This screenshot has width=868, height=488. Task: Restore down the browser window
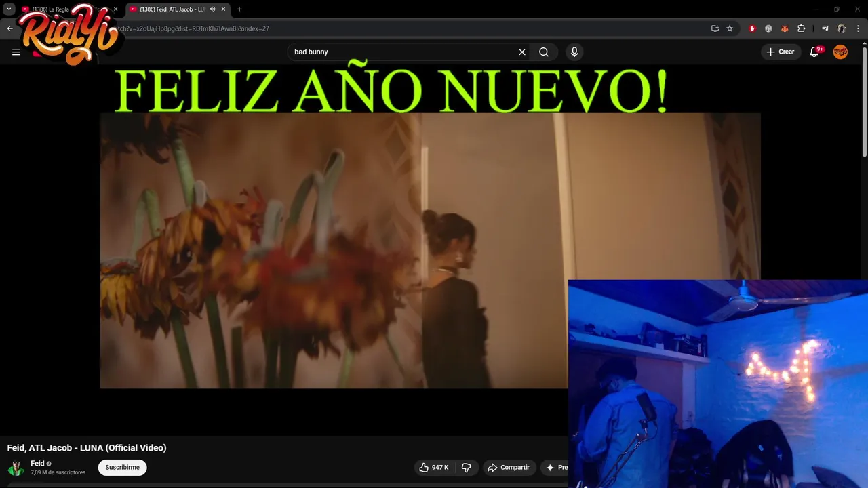click(837, 9)
